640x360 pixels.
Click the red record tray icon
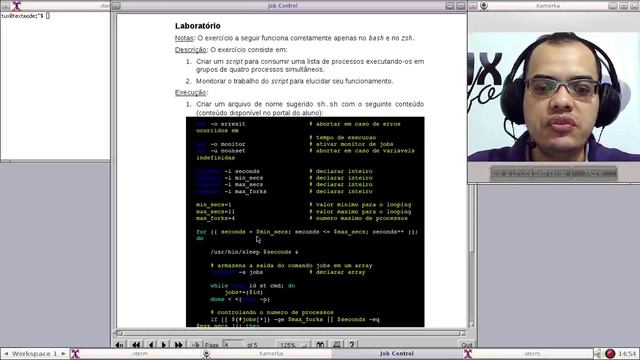coord(610,353)
